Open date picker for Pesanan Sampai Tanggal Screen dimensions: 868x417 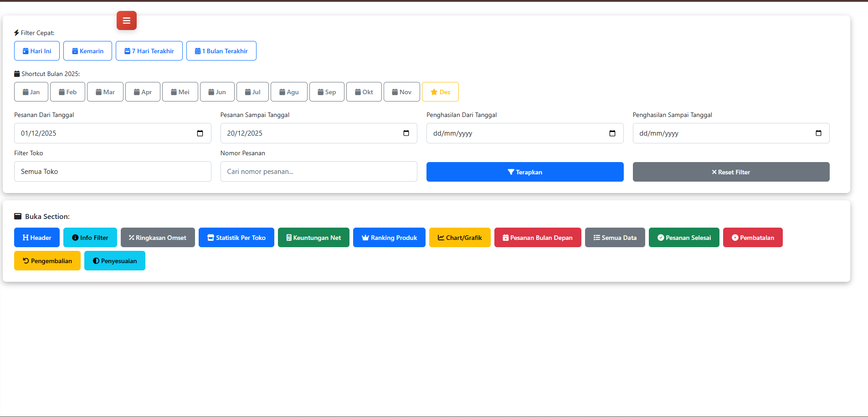(x=406, y=133)
